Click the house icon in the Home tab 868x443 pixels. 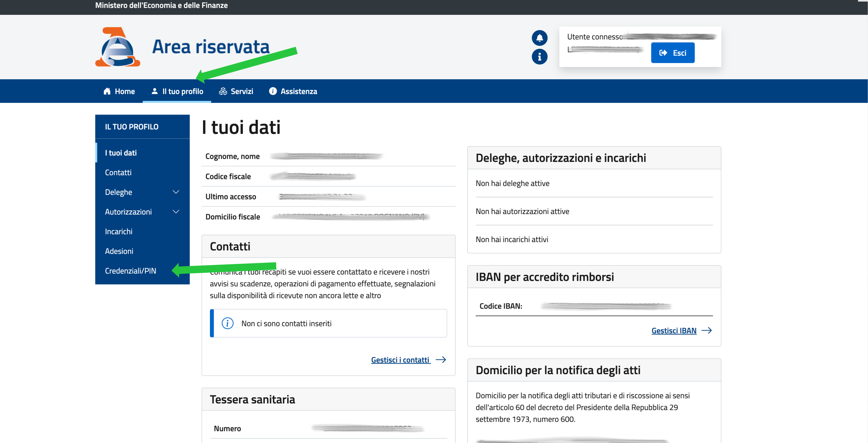tap(107, 91)
